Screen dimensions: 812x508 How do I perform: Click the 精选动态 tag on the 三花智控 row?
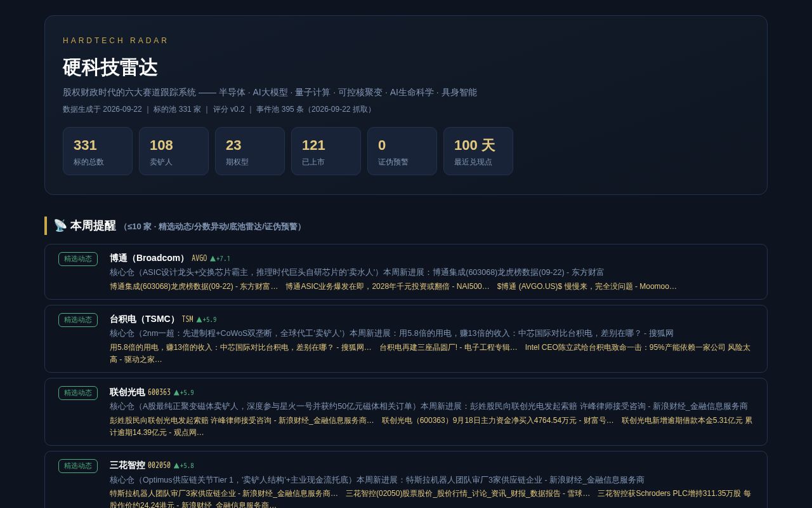point(78,466)
